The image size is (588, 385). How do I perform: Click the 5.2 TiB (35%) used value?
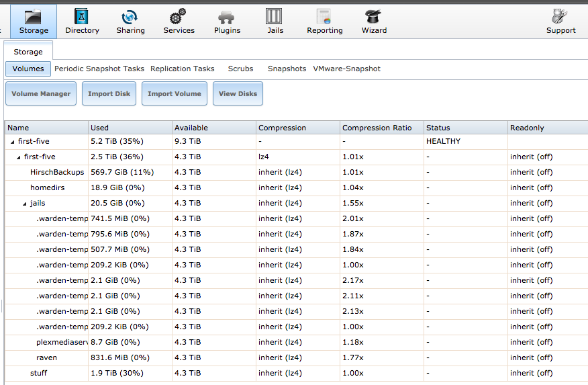117,142
